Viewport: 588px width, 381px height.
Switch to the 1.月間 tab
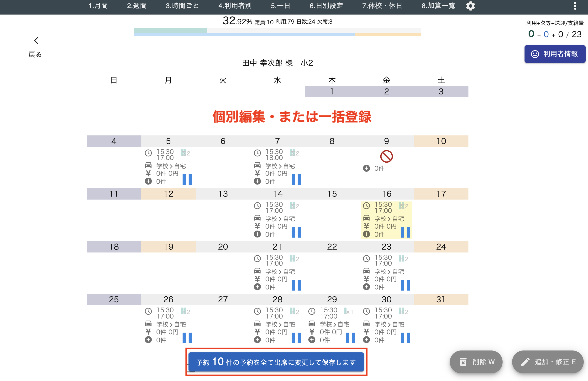98,6
